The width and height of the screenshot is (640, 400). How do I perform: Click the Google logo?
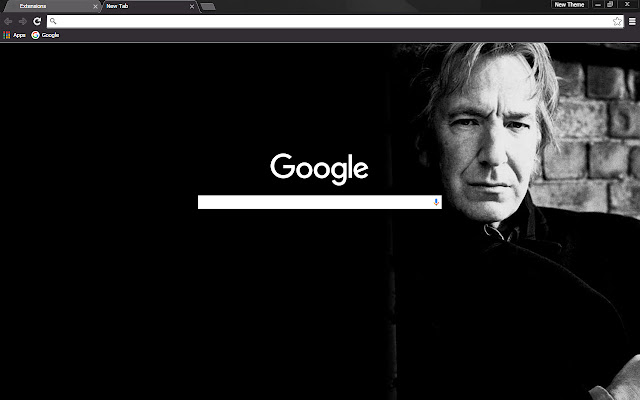[x=319, y=169]
